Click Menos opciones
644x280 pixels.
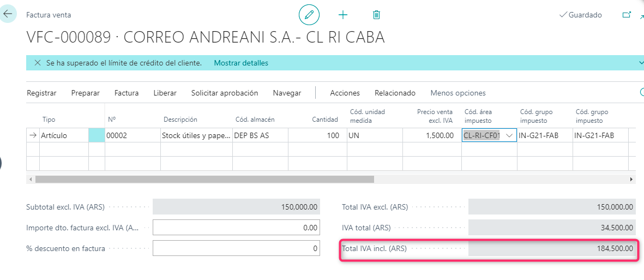(x=458, y=93)
